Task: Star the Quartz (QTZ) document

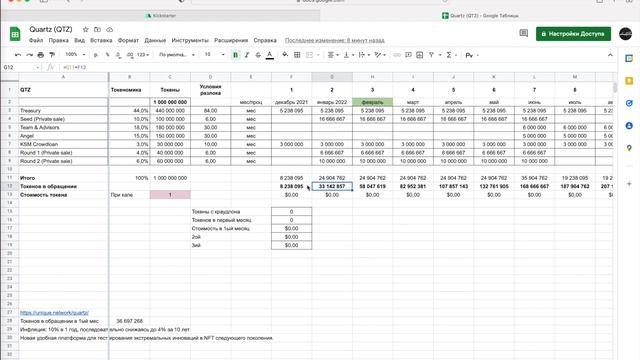Action: (x=85, y=29)
